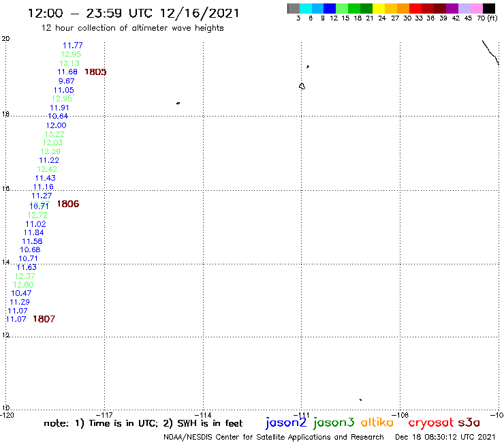Viewport: 504px width, 443px height.
Task: Click the small island outline near -111 longitude
Action: [x=302, y=87]
